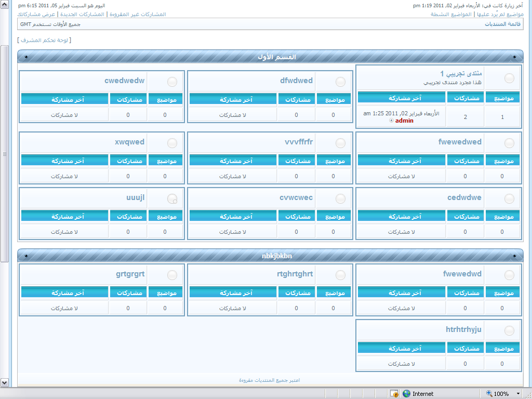Click the forum status icon beside uuujl
The width and height of the screenshot is (532, 399).
pyautogui.click(x=172, y=198)
